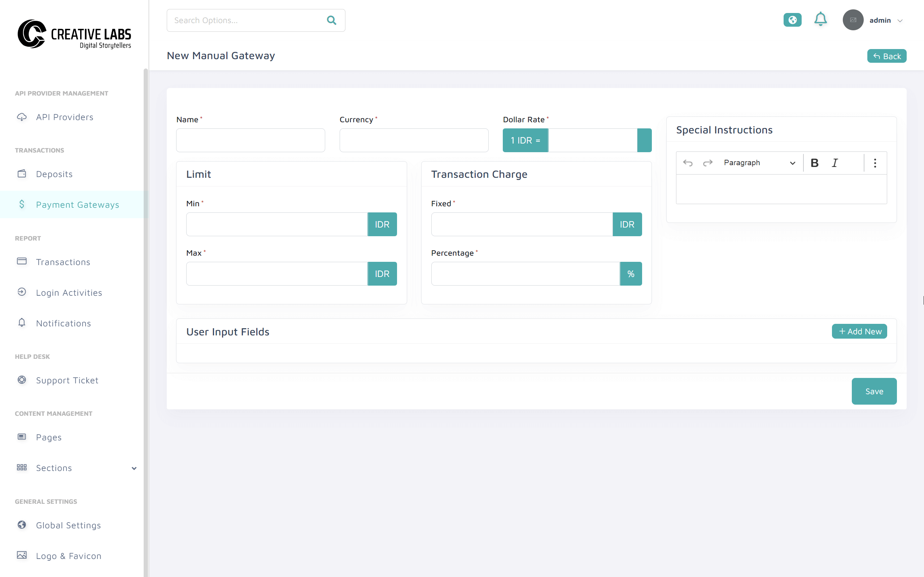The image size is (924, 577).
Task: Select the API Providers sidebar icon
Action: click(x=22, y=117)
